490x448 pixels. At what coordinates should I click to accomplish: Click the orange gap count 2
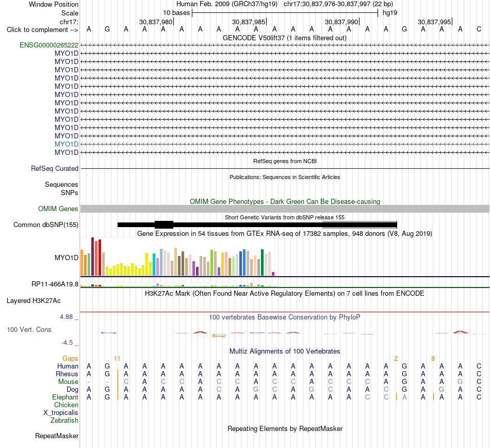396,359
